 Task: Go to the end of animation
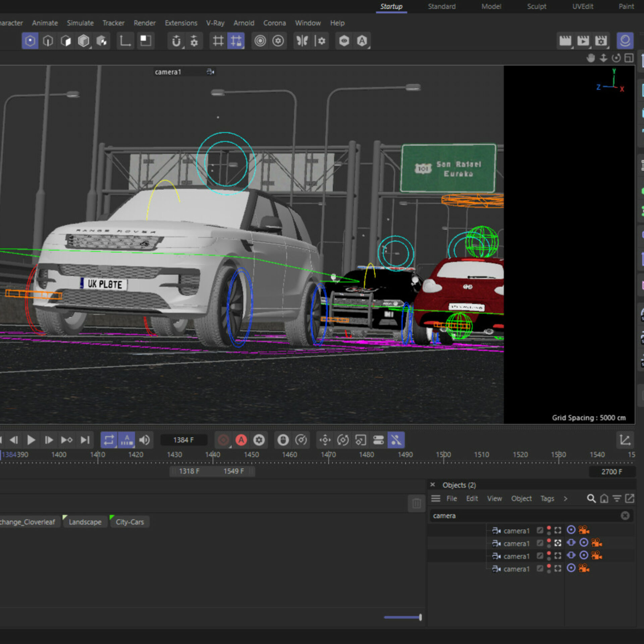point(85,440)
